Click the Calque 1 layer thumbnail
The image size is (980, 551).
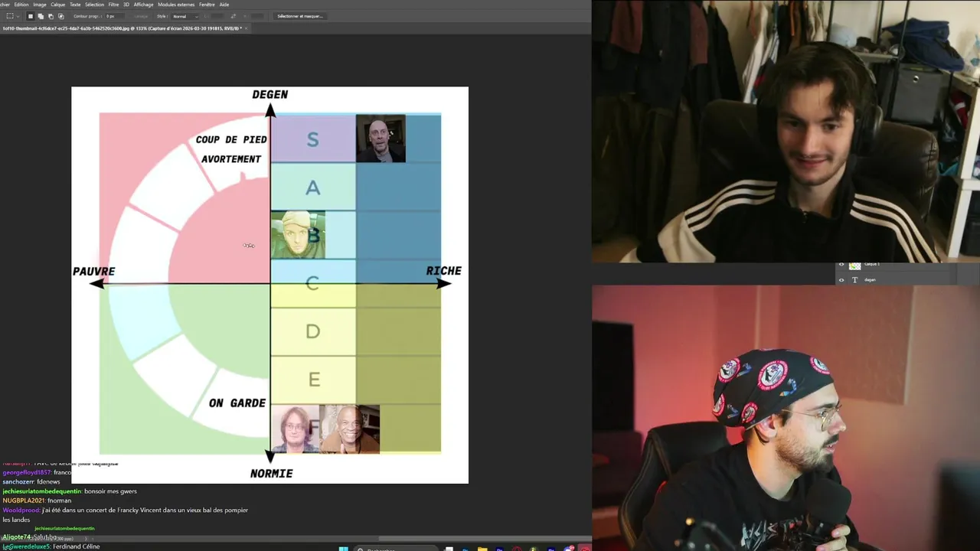tap(855, 266)
